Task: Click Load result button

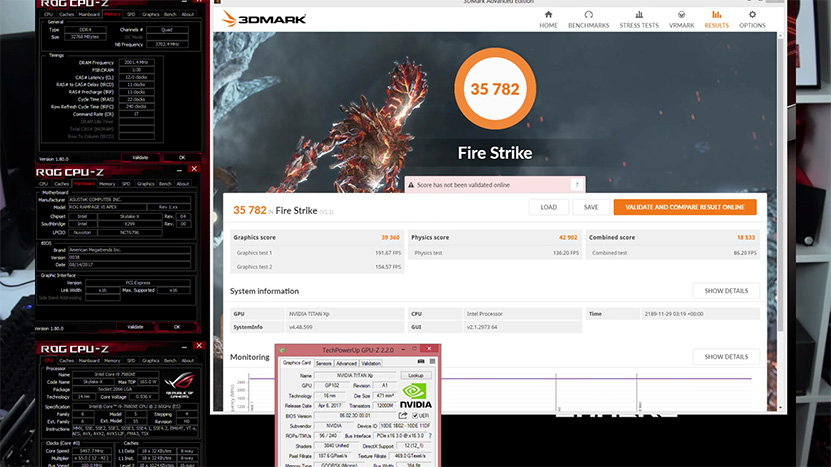Action: pos(549,207)
